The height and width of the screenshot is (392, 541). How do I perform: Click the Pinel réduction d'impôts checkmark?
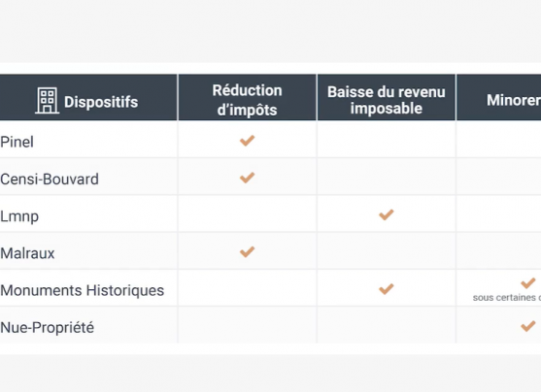(247, 141)
